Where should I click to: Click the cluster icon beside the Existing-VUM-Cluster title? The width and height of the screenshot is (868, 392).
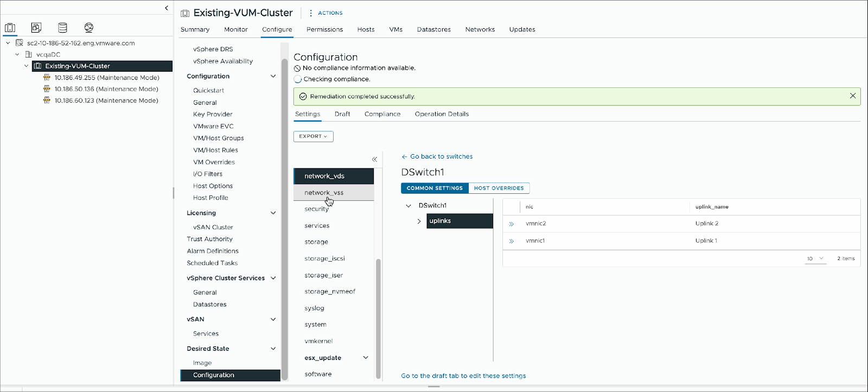pyautogui.click(x=185, y=13)
